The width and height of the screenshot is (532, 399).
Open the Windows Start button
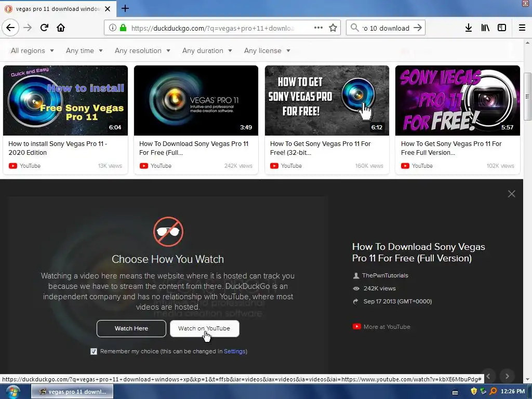click(13, 392)
